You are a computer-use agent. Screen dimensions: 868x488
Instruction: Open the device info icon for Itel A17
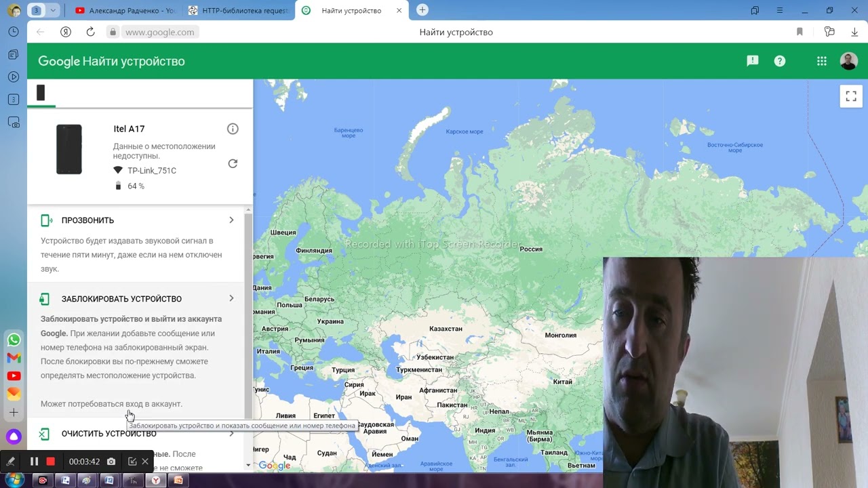tap(233, 129)
